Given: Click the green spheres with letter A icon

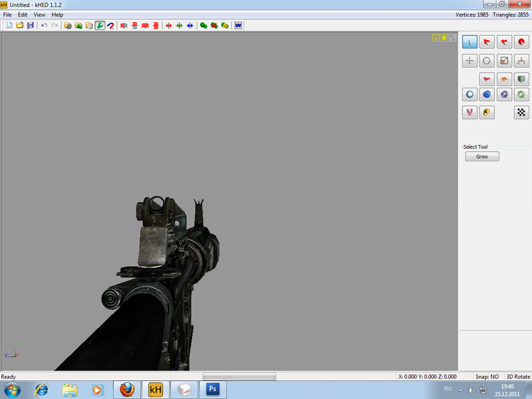Looking at the screenshot, I should (x=225, y=25).
